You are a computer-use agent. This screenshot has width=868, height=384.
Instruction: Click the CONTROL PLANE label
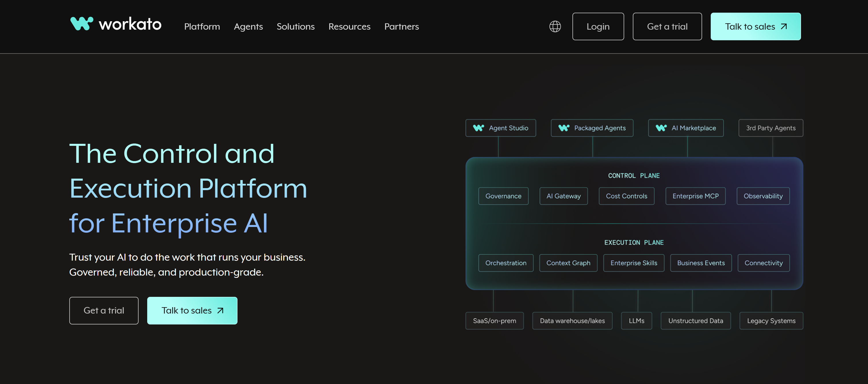point(634,176)
